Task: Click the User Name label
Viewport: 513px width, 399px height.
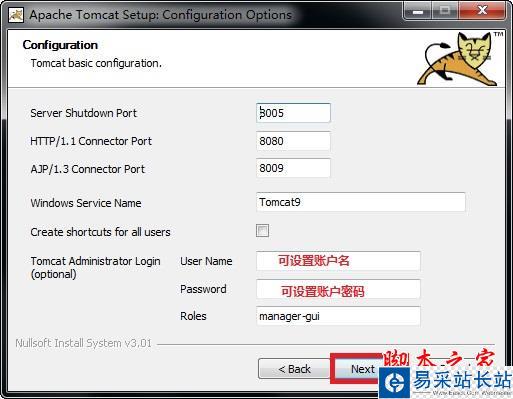Action: 206,261
